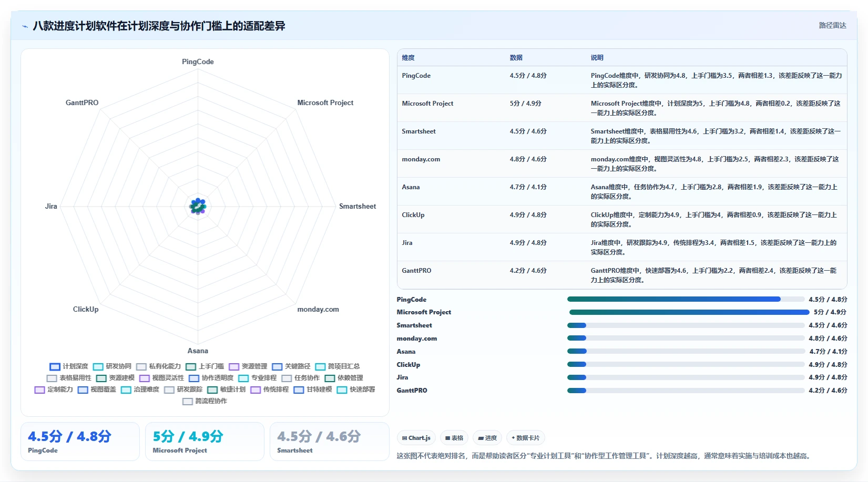This screenshot has height=482, width=868.
Task: Click the Jira radar axis label
Action: (51, 206)
